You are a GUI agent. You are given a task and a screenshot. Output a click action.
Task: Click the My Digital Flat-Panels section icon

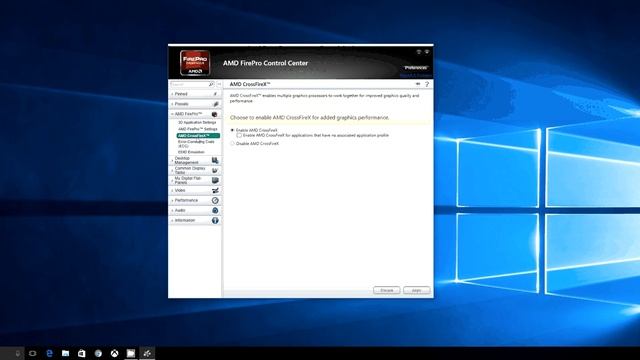pos(215,180)
